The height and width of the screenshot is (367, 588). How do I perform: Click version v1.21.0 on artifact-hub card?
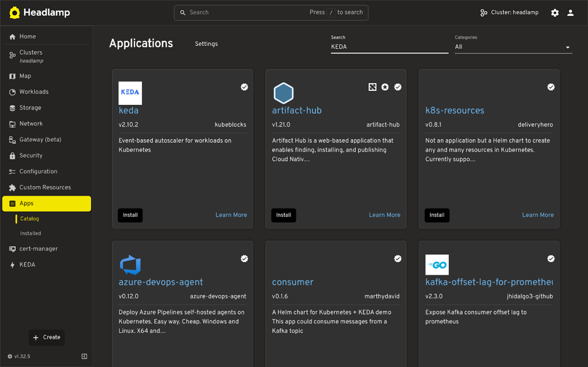281,125
